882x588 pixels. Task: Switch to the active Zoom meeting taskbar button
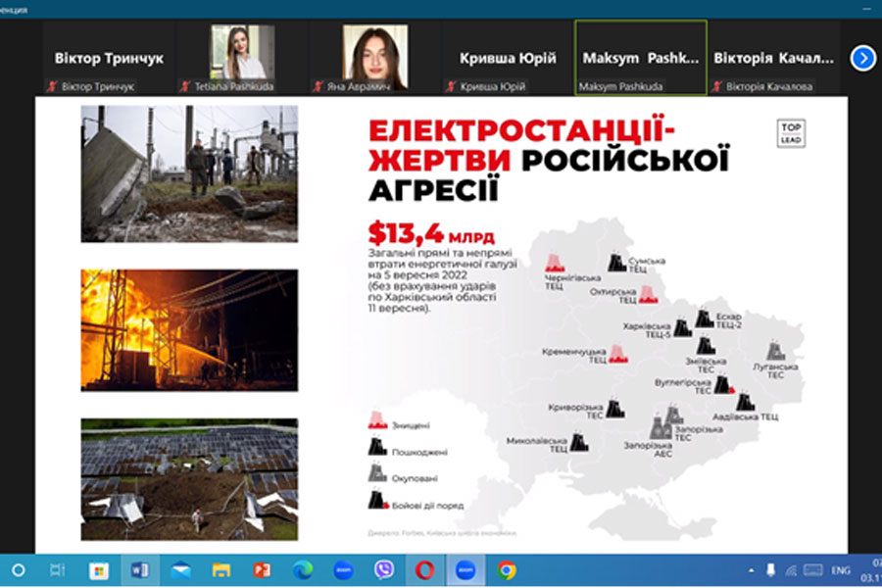click(465, 569)
